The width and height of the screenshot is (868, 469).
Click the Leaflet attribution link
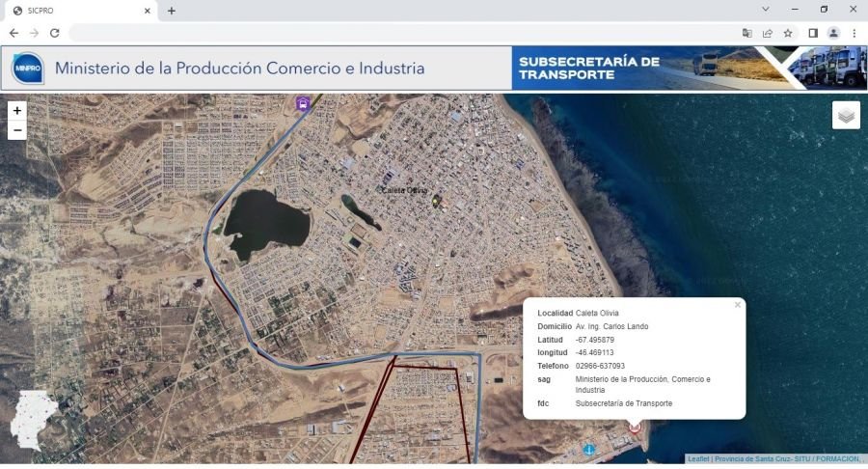point(698,459)
